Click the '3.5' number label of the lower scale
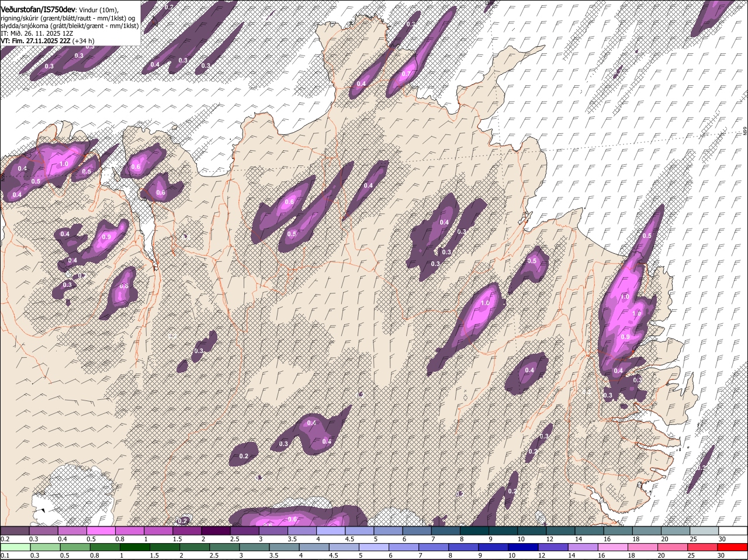This screenshot has width=748, height=560. [275, 555]
